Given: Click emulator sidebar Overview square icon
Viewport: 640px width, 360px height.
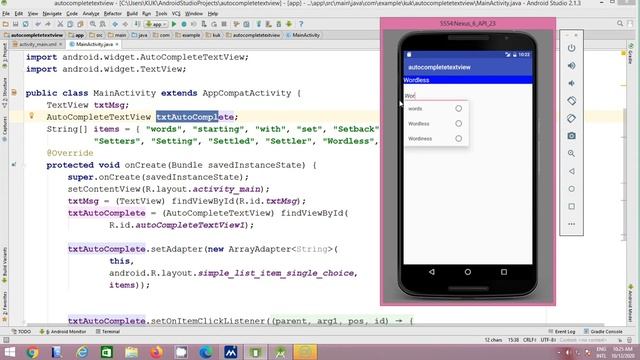Looking at the screenshot, I should click(x=571, y=207).
